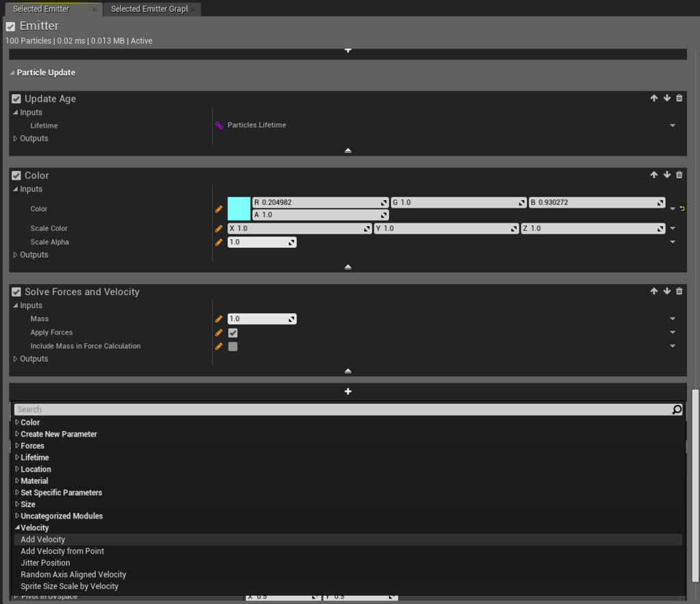
Task: Enable Include Mass in Force Calculation
Action: [x=232, y=346]
